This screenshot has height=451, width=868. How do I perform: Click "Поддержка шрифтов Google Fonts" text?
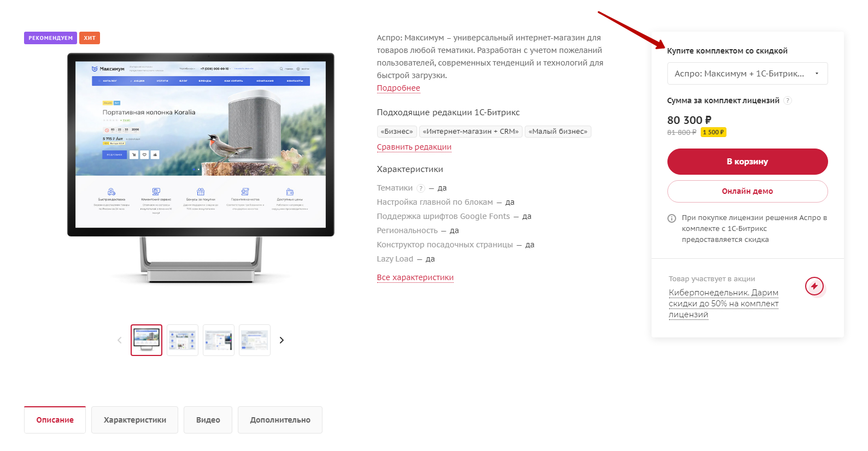pyautogui.click(x=443, y=216)
